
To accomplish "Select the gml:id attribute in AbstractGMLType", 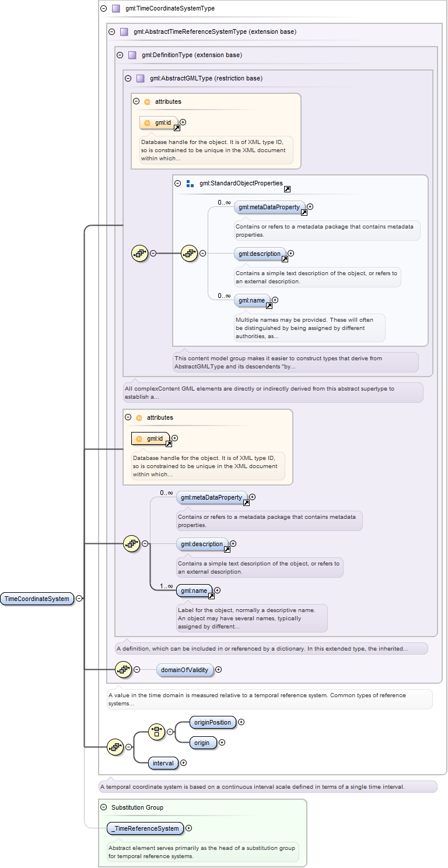I will point(159,122).
